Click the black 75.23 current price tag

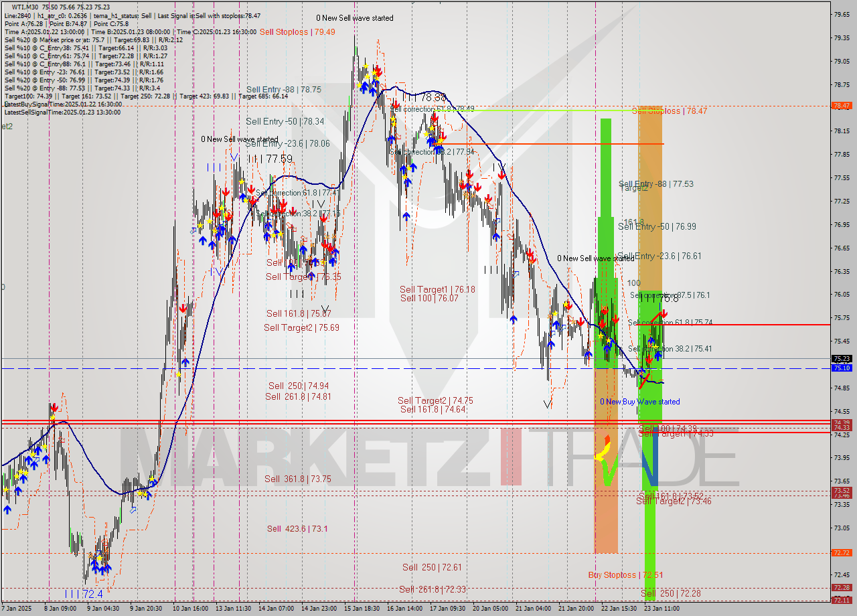[841, 359]
